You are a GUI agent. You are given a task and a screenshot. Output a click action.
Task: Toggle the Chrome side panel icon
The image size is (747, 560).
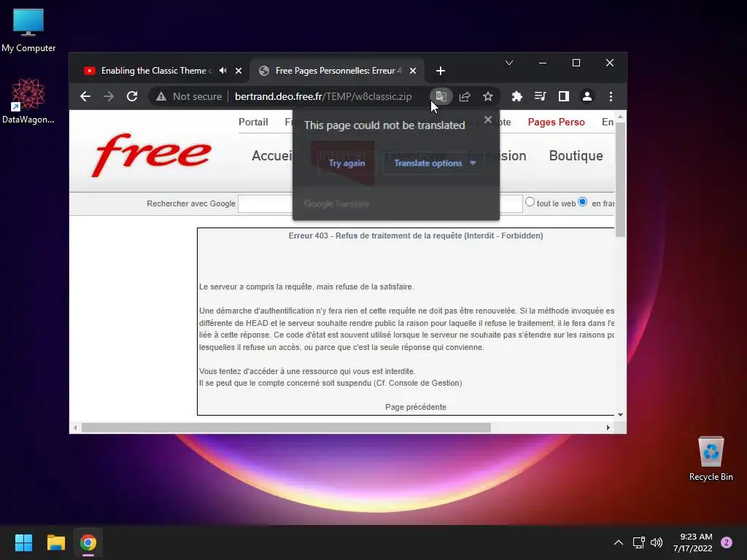point(564,97)
